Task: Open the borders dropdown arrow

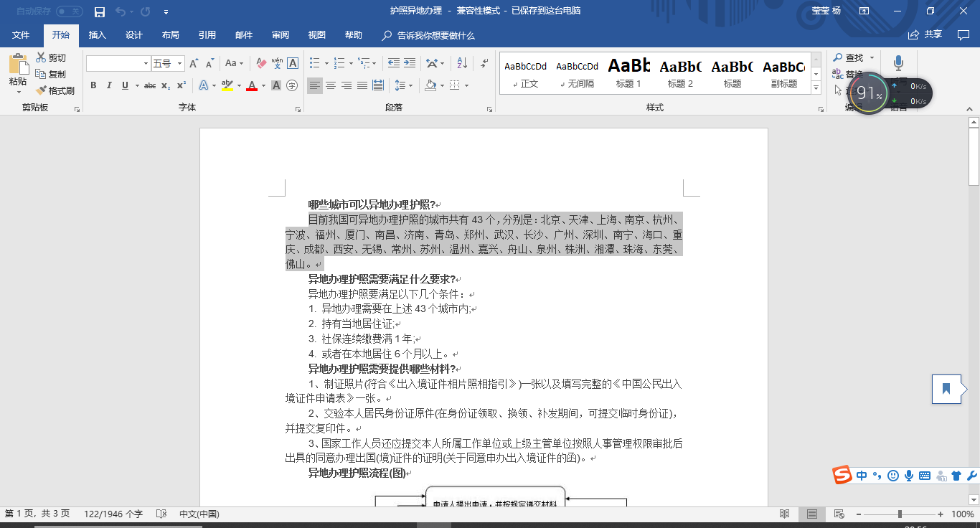Action: [x=466, y=85]
